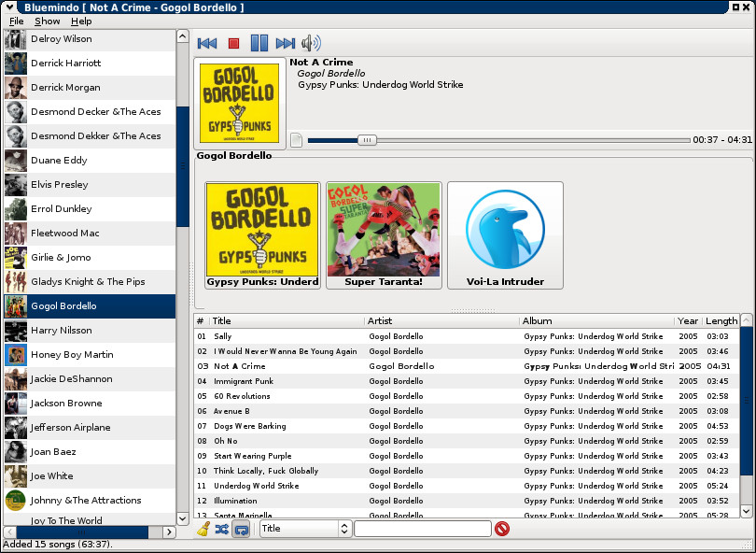This screenshot has width=756, height=553.
Task: Select artist Johnny & The Attractions
Action: (x=90, y=501)
